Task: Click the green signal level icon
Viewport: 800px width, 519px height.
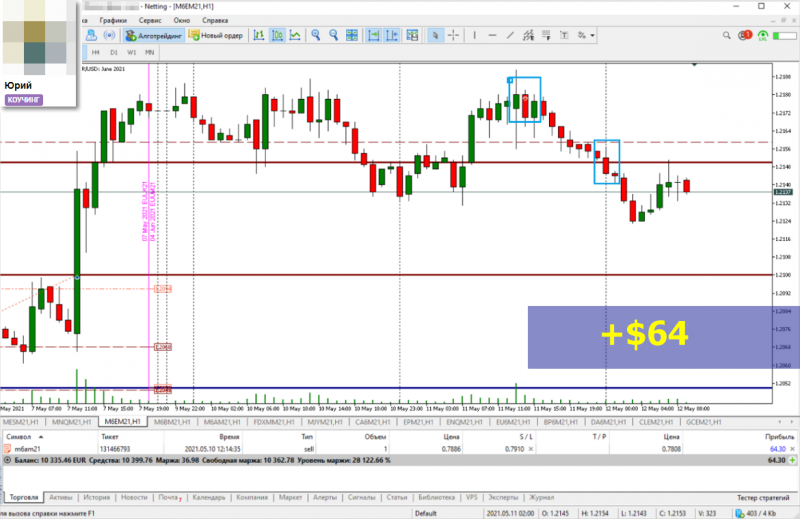Action: click(762, 35)
